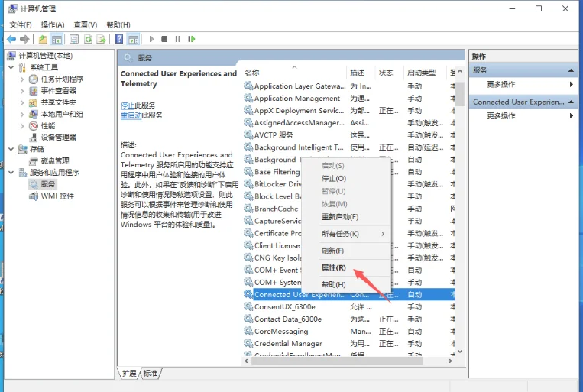Viewport: 583px width, 392px height.
Task: Click the up one level folder icon
Action: pos(43,39)
